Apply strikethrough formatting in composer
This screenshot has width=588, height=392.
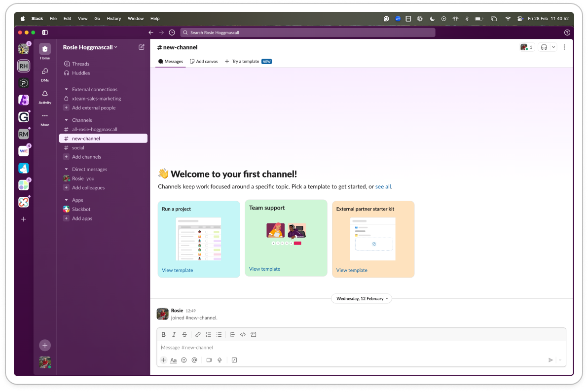click(x=184, y=335)
